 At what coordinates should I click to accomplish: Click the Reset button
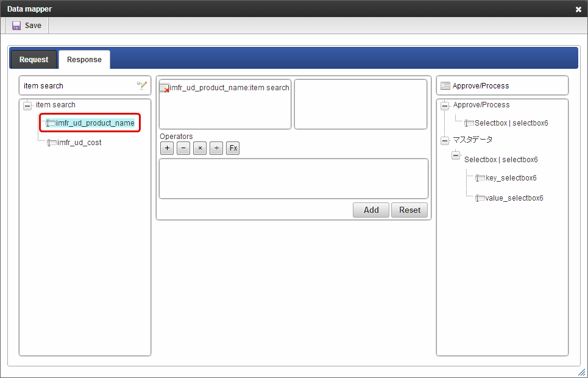tap(409, 210)
